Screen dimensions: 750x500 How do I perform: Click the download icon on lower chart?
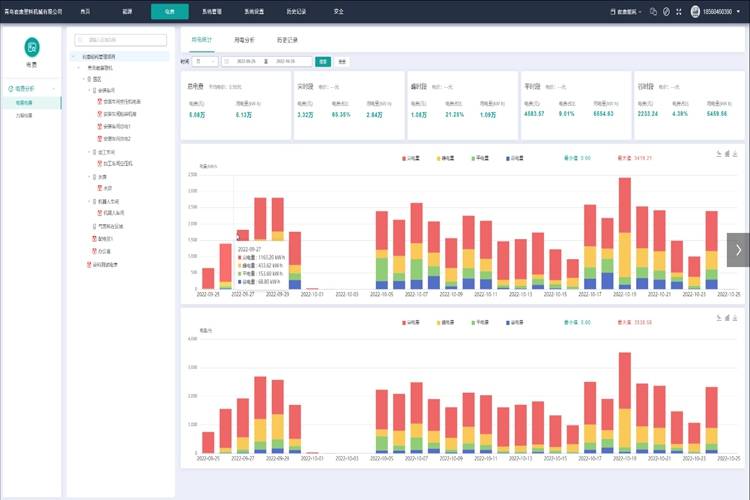[x=736, y=319]
